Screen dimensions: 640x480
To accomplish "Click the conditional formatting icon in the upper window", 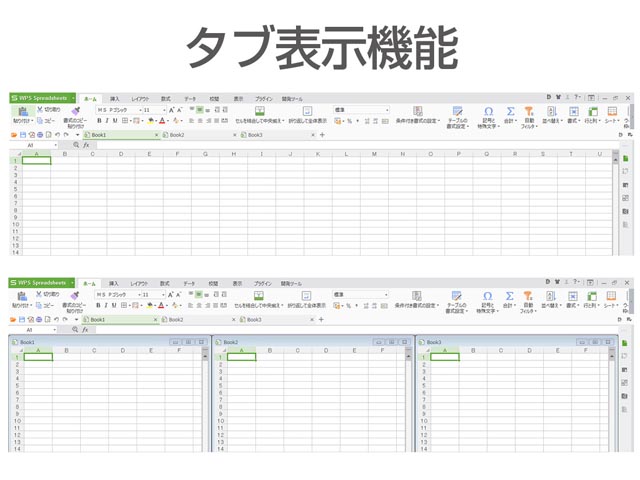I will click(x=418, y=111).
